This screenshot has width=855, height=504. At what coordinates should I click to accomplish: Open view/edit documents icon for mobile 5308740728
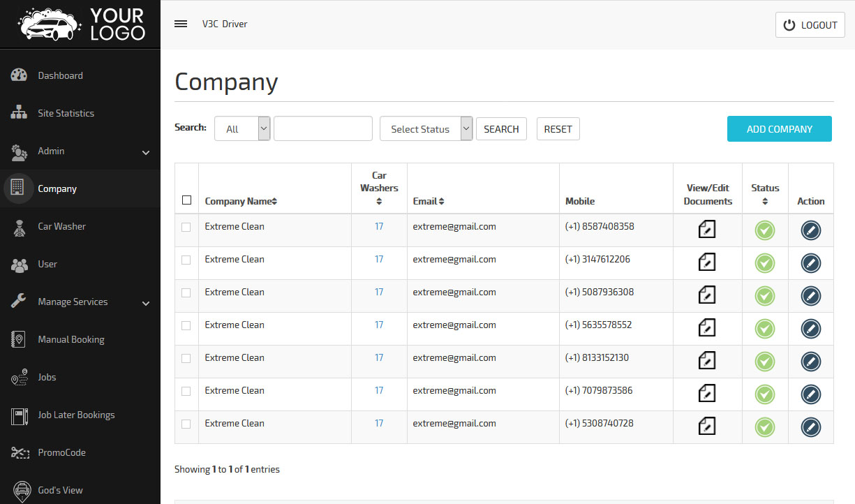pos(707,427)
